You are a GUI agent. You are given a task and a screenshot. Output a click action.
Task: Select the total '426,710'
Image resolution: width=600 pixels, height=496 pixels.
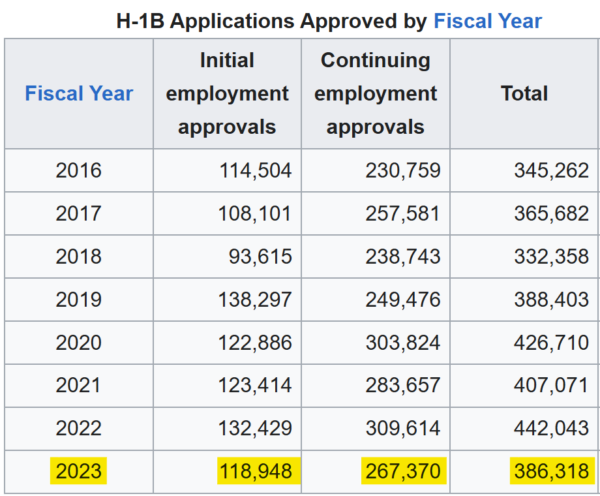tap(551, 342)
